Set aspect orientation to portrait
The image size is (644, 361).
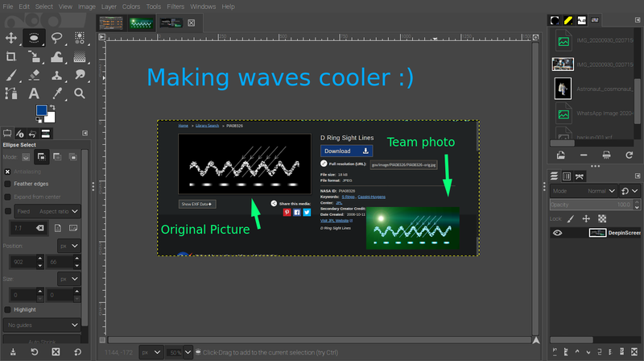[58, 228]
